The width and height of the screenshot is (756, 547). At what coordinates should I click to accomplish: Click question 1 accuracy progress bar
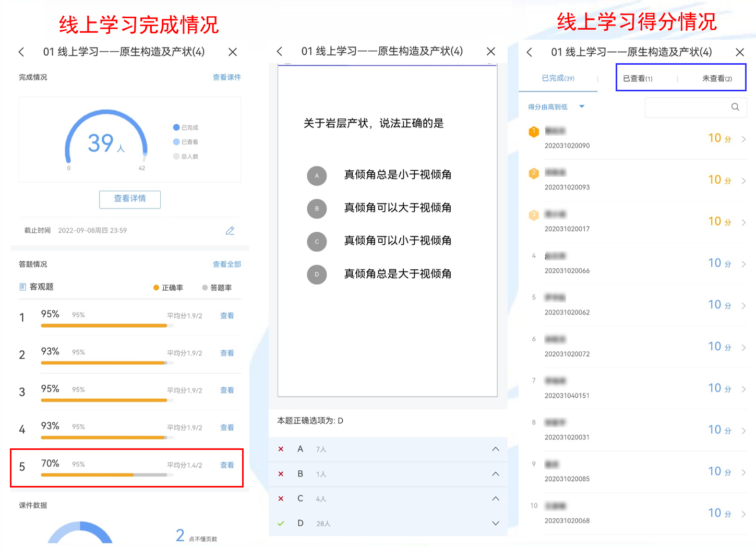pyautogui.click(x=104, y=326)
